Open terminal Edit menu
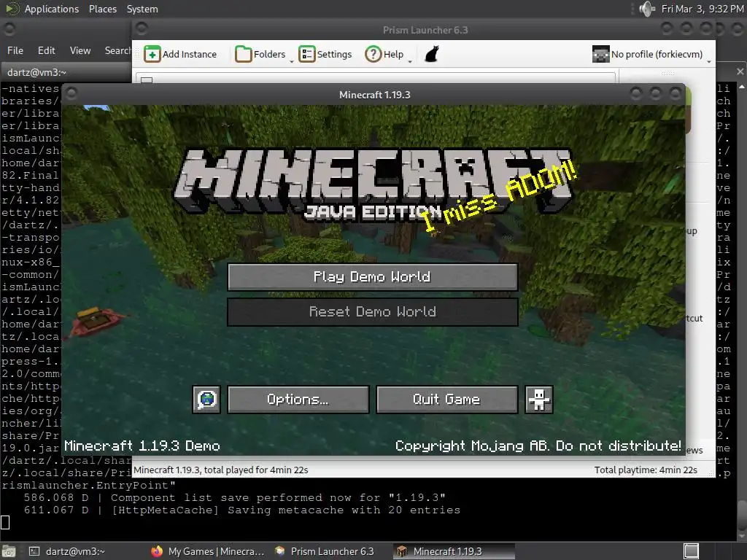 [46, 50]
